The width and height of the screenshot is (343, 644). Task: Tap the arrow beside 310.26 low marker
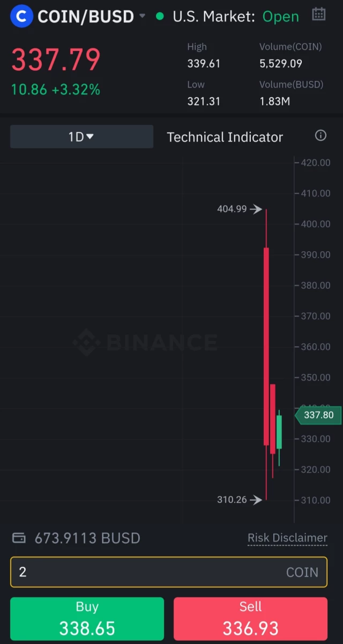pyautogui.click(x=256, y=500)
